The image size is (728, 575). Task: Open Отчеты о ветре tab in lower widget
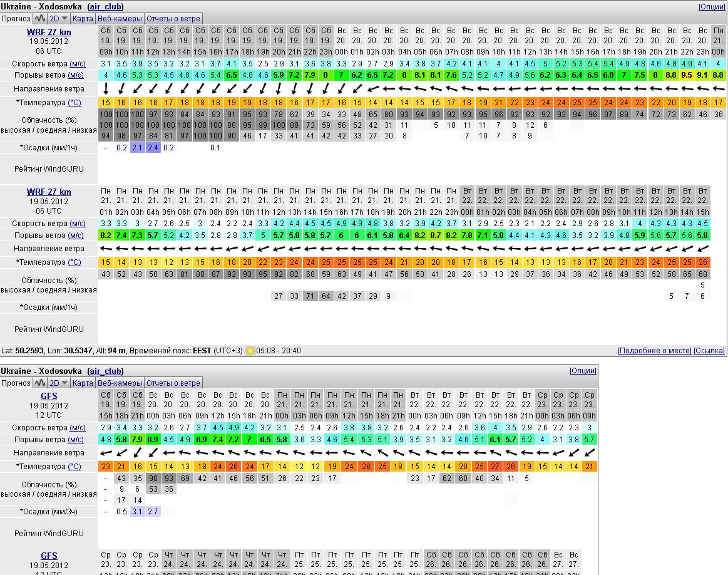173,383
